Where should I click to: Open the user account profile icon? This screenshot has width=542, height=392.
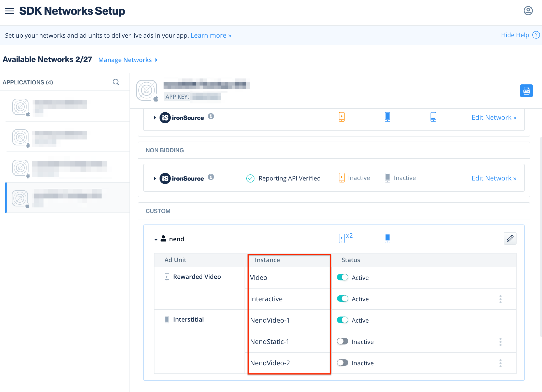528,11
